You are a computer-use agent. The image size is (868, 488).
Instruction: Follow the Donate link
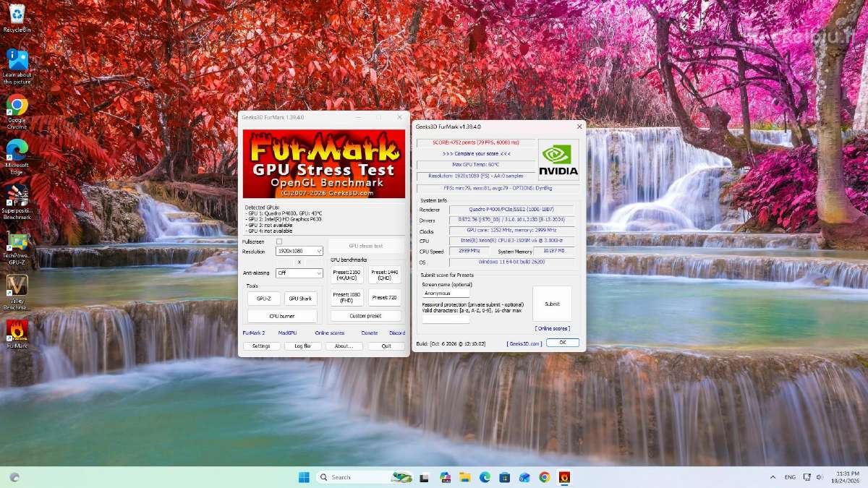370,333
